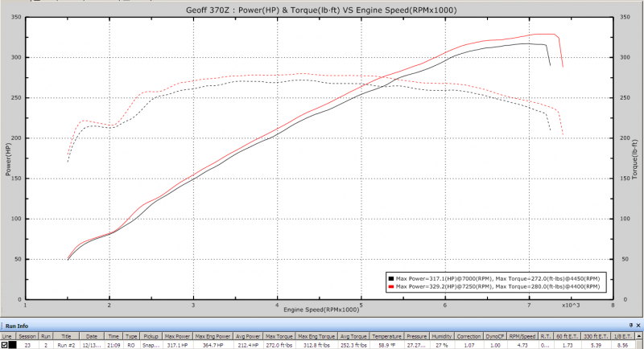Select the '1.73' 60 ft E.T. cell
Image resolution: width=644 pixels, height=349 pixels.
coord(568,345)
